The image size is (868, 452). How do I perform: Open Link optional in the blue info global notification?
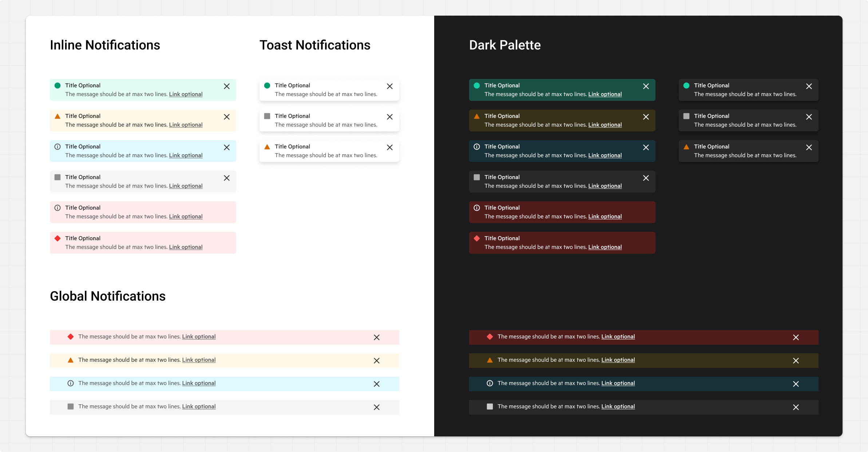[199, 383]
